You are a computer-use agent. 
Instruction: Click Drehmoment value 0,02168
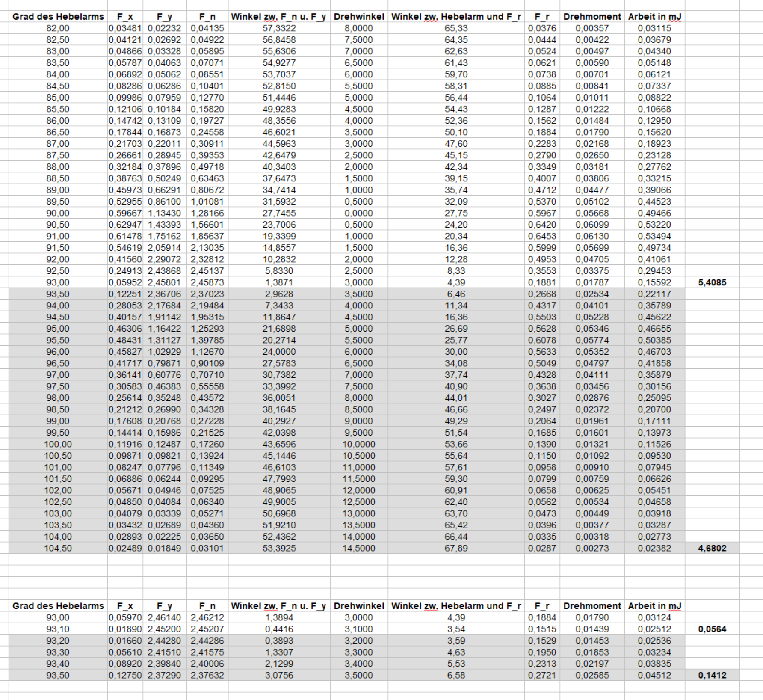(592, 144)
